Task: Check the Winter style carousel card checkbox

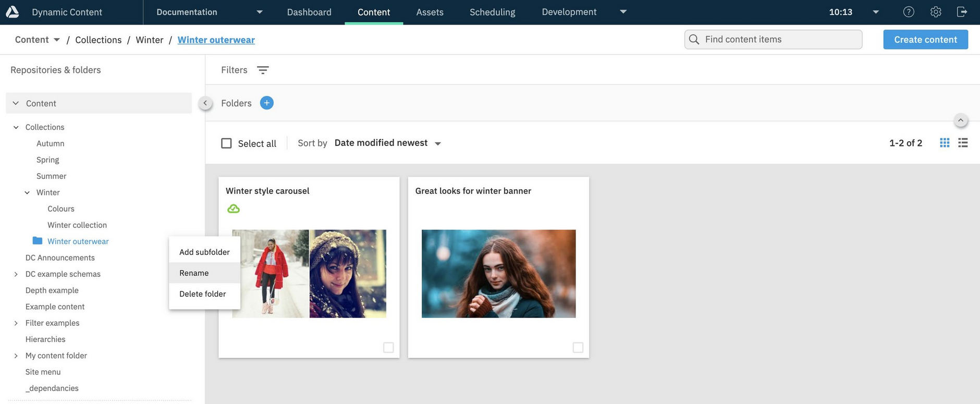Action: [388, 347]
